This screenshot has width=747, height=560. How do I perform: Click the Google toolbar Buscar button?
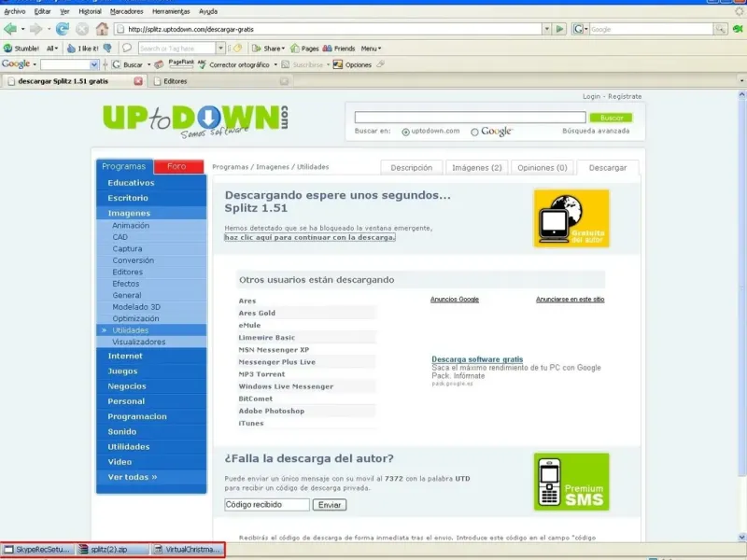(127, 64)
